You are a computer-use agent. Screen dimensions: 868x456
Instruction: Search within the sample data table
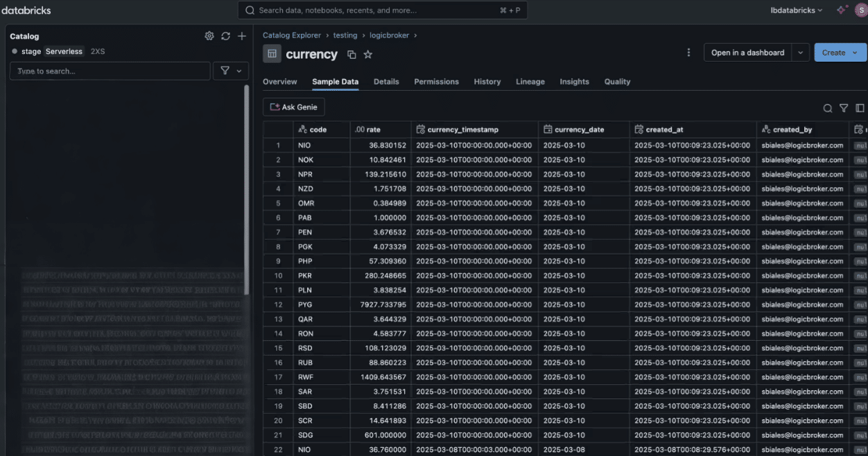click(x=827, y=108)
